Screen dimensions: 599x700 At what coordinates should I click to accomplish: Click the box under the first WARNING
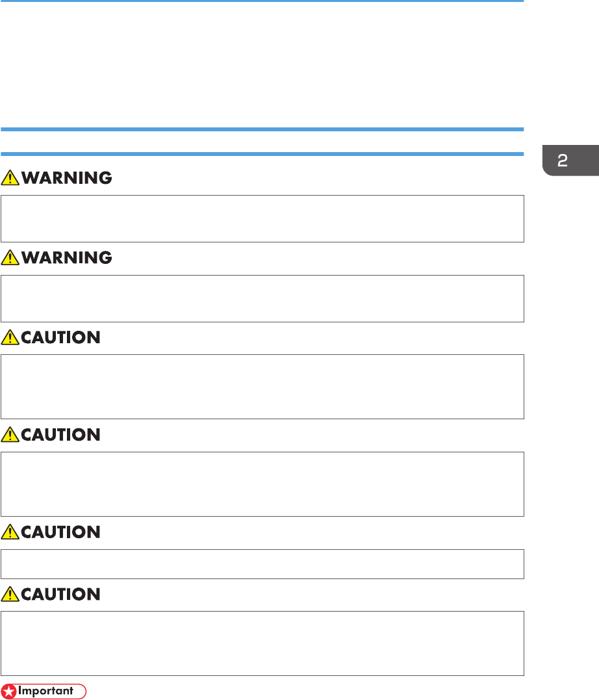click(x=262, y=218)
